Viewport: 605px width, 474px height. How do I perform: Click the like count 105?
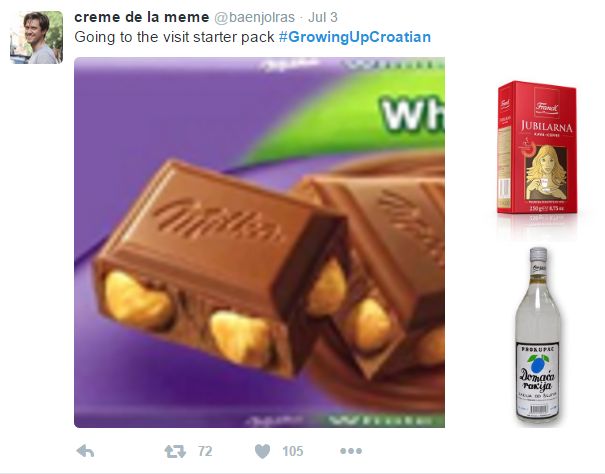[x=292, y=451]
